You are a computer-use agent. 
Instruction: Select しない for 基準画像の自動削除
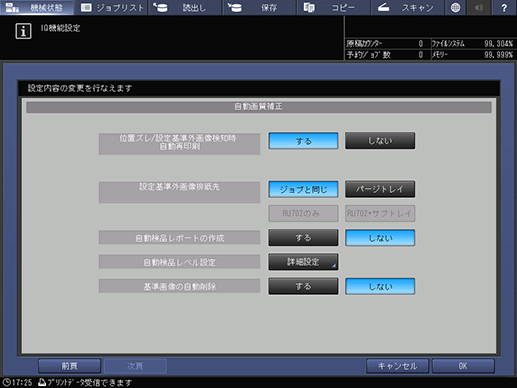pos(380,286)
